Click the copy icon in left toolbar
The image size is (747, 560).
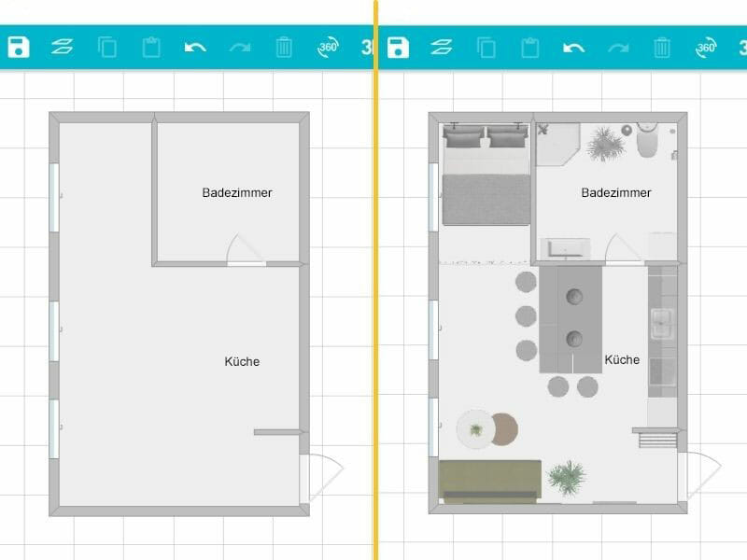click(107, 48)
